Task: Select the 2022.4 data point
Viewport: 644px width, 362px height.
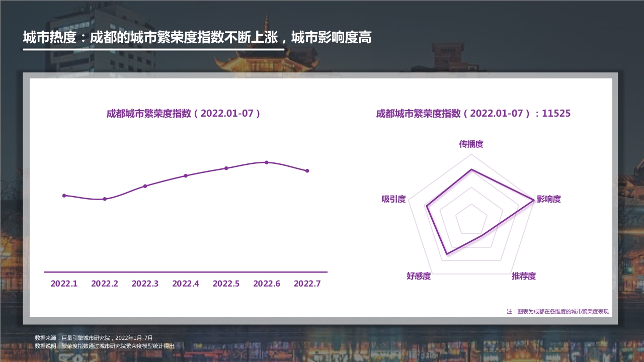Action: click(185, 176)
